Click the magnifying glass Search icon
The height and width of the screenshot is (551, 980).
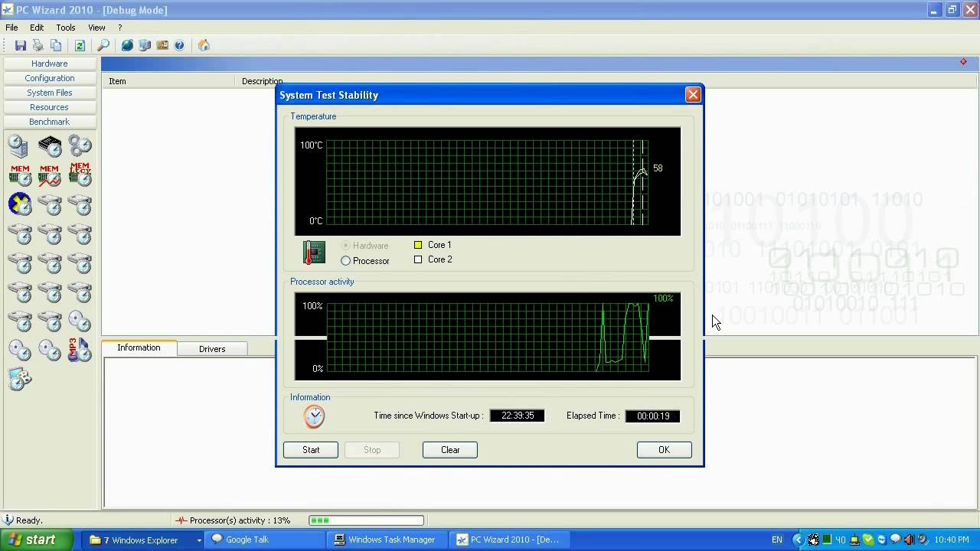[103, 45]
